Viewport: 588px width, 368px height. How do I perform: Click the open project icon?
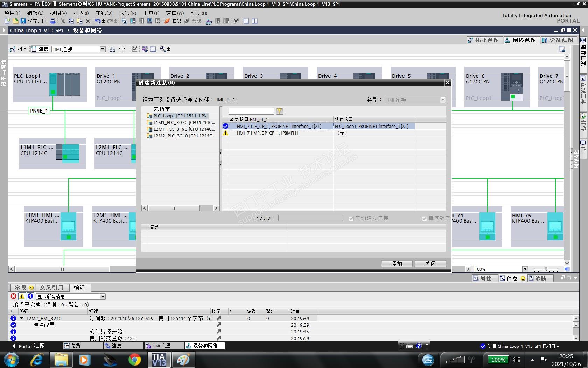(15, 21)
